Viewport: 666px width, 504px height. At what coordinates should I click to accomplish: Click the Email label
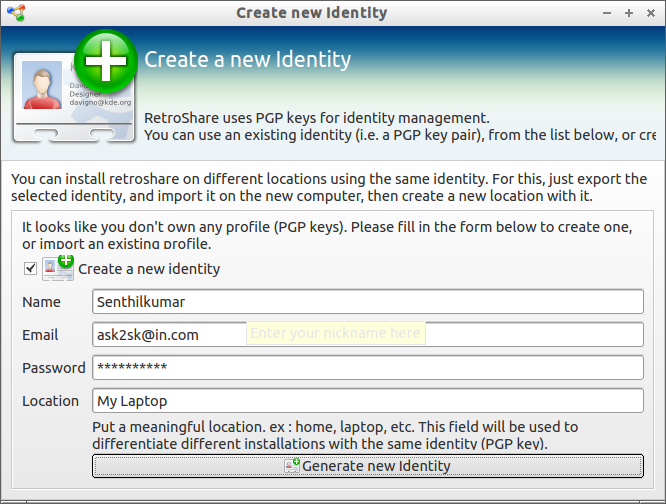click(x=40, y=335)
